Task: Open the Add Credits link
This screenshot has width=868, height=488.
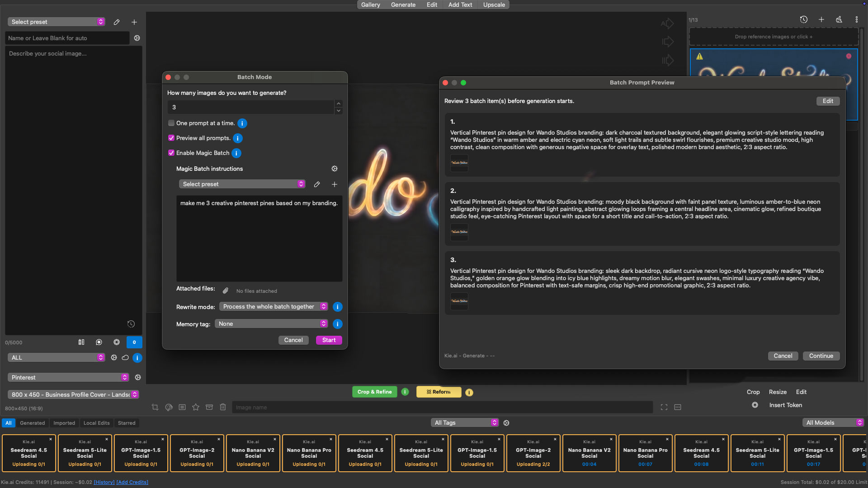Action: [132, 482]
